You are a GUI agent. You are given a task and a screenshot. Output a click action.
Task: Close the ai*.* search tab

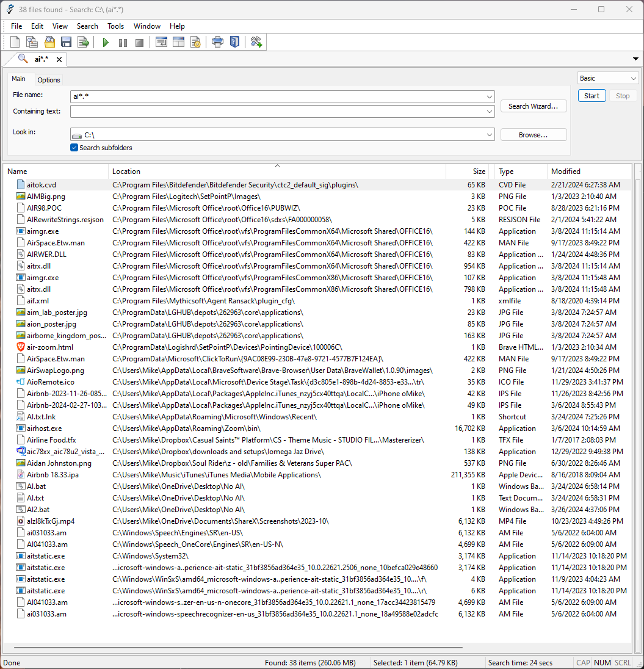[59, 59]
